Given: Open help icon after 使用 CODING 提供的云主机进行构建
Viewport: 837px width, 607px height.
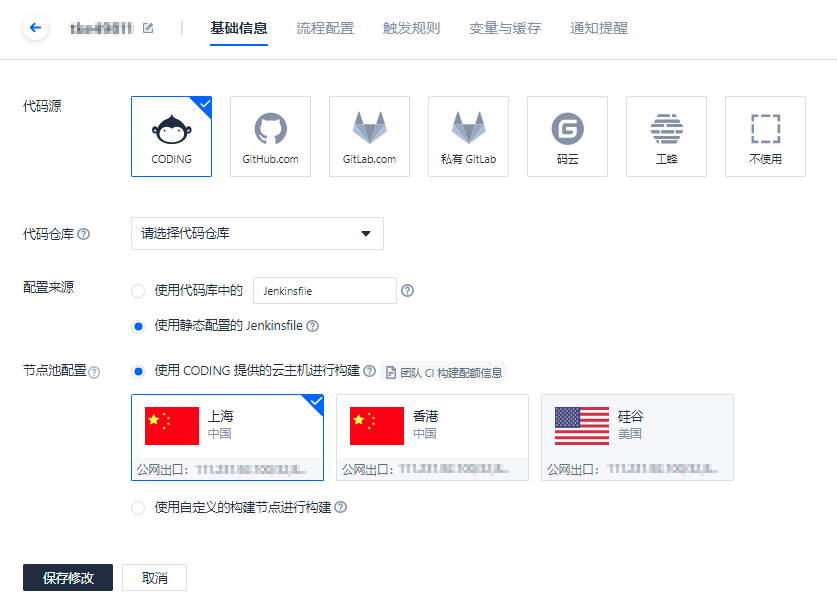Looking at the screenshot, I should (x=369, y=370).
